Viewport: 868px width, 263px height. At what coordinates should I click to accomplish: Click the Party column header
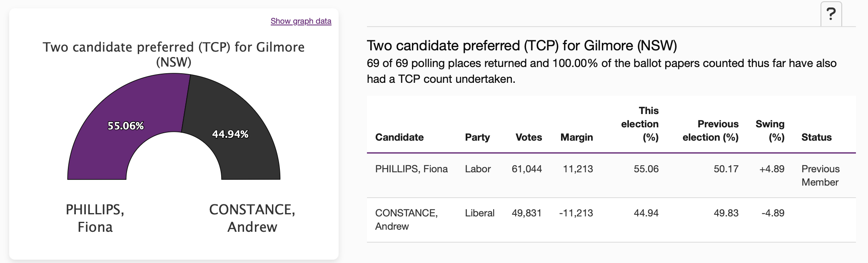tap(477, 137)
